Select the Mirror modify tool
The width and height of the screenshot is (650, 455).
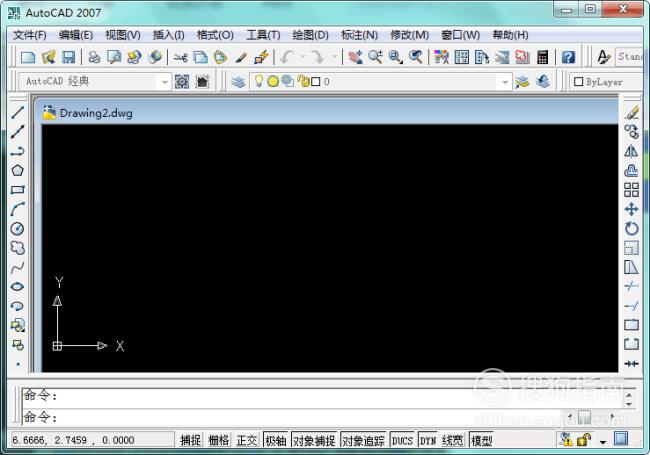click(x=631, y=151)
